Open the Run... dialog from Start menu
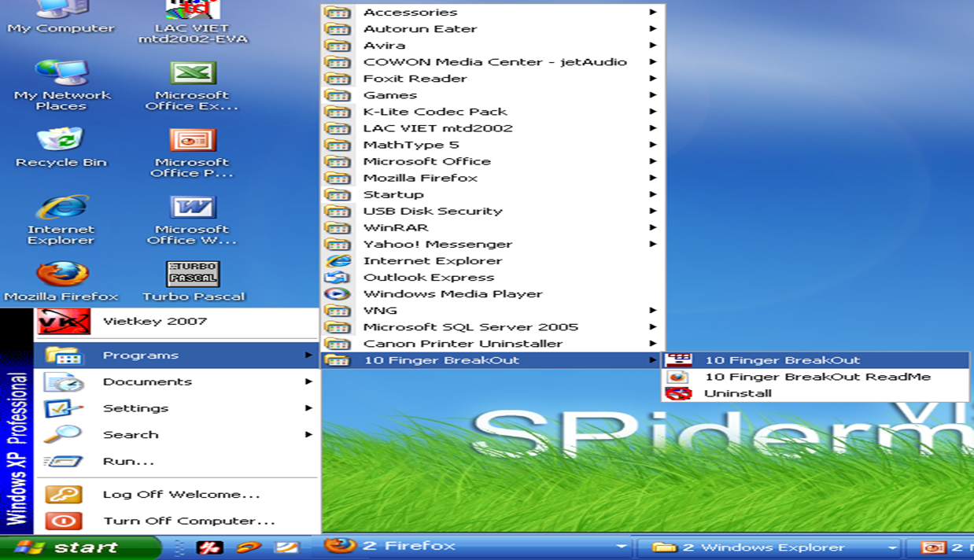The width and height of the screenshot is (974, 560). coord(177,461)
